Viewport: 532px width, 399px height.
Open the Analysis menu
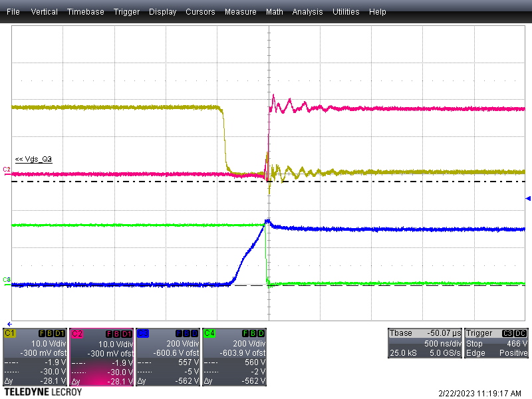pyautogui.click(x=307, y=12)
